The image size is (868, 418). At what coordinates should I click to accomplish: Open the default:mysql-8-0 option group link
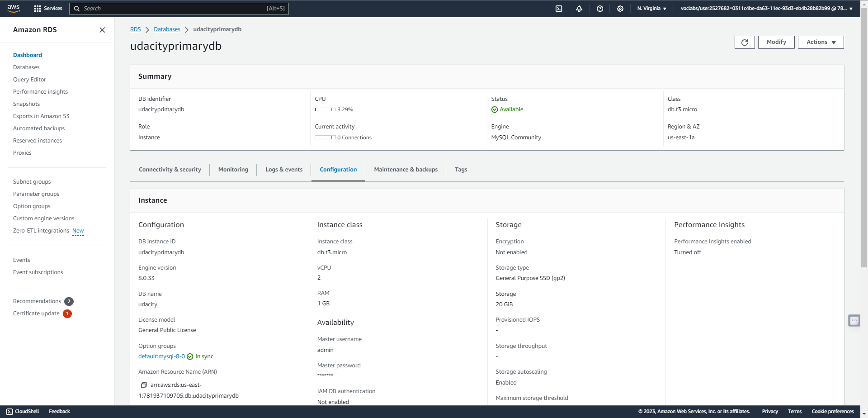[x=161, y=356]
